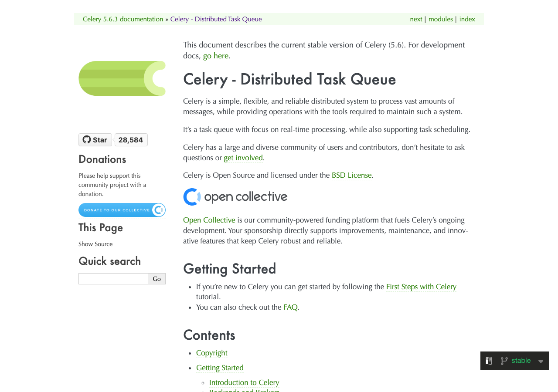Open the BSD License link
This screenshot has width=558, height=392.
pos(352,175)
